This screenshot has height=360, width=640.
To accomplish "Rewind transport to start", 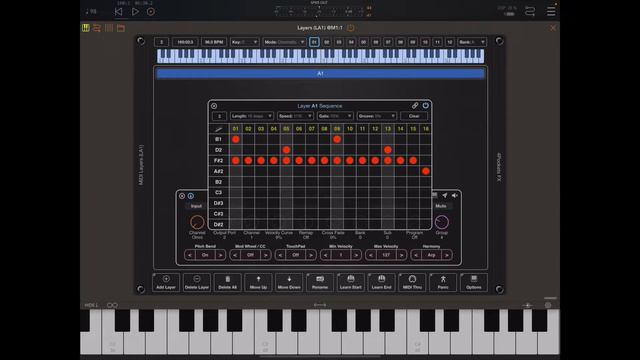I will pyautogui.click(x=118, y=12).
